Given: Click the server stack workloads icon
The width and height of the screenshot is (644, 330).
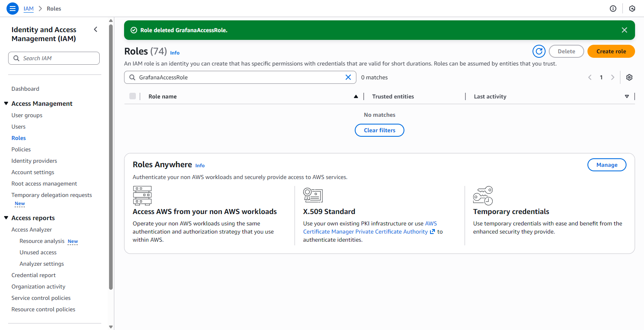Looking at the screenshot, I should [142, 195].
